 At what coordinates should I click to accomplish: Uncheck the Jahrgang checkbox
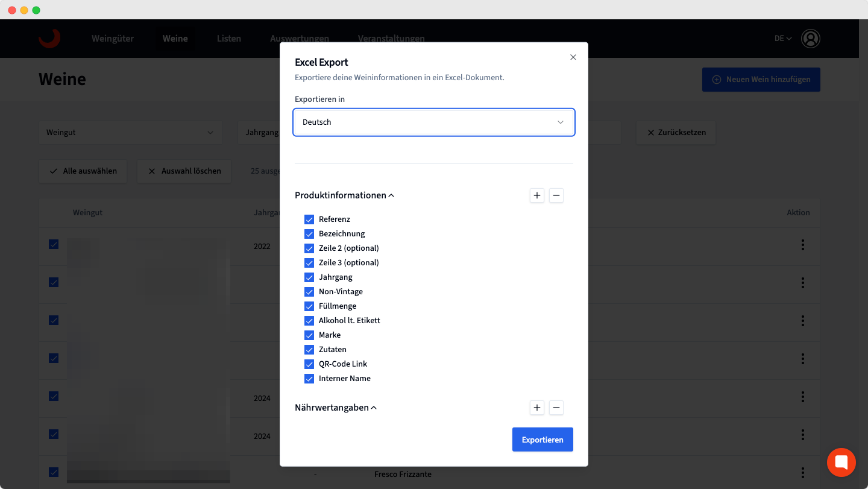click(309, 277)
